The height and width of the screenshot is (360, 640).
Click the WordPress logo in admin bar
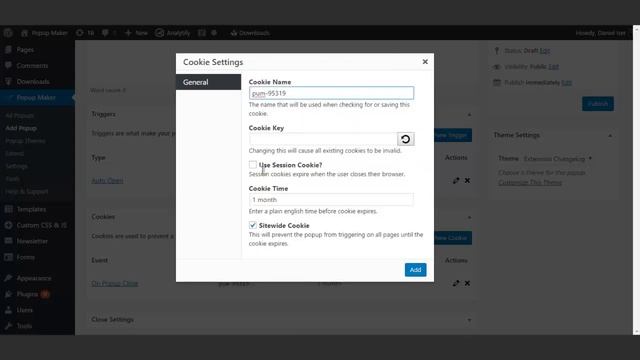[8, 33]
